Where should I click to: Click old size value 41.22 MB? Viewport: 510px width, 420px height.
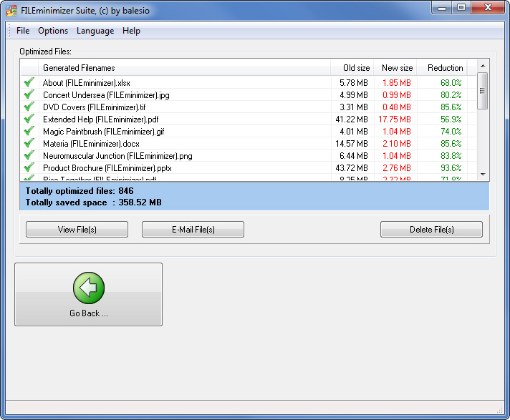352,119
